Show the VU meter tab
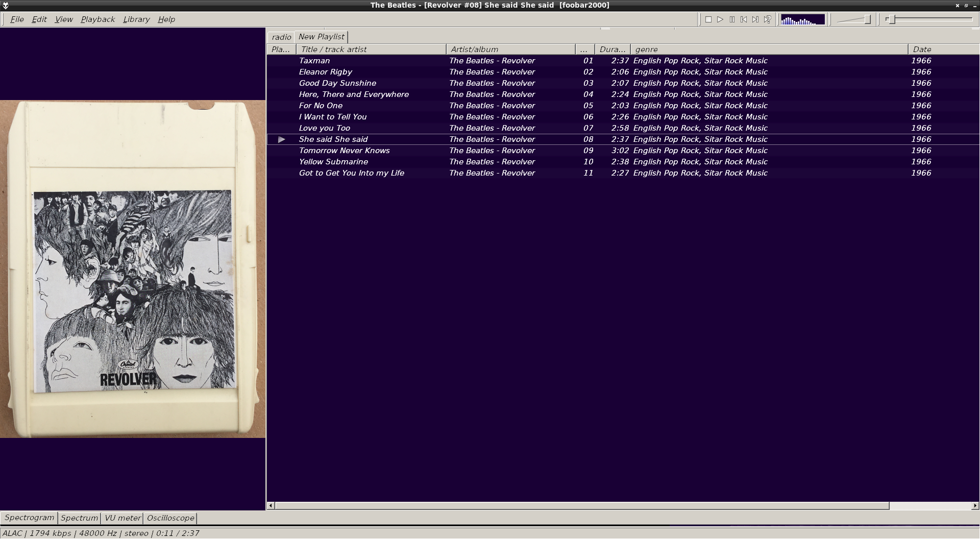The image size is (980, 539). tap(122, 518)
